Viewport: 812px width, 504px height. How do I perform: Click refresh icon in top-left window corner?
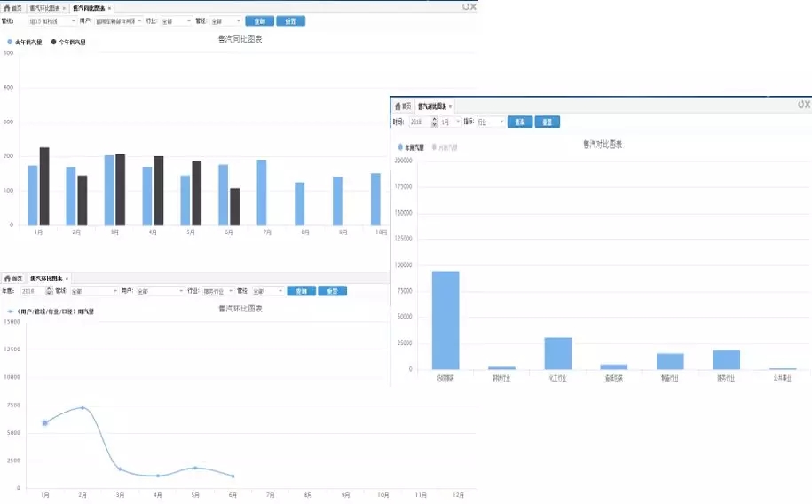tap(464, 6)
